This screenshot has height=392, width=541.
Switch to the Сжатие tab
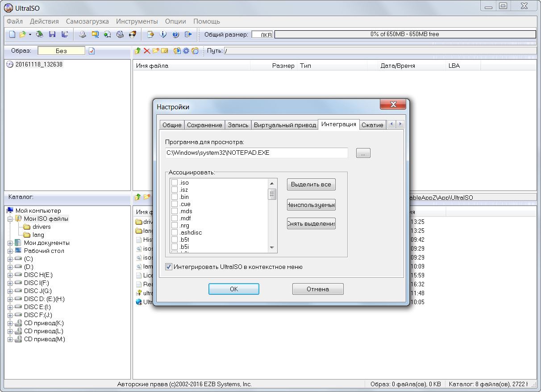[x=372, y=125]
